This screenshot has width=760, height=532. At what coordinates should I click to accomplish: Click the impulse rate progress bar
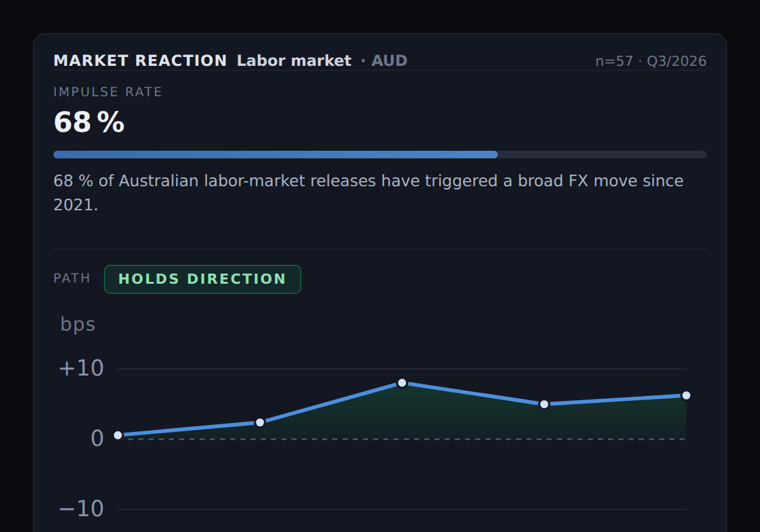380,155
